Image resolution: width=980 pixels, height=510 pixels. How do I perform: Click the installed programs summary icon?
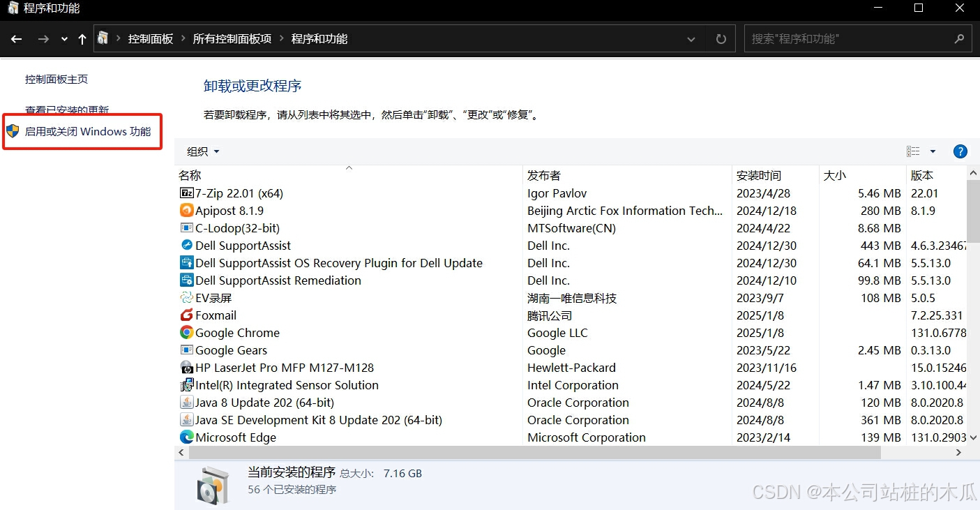(212, 486)
